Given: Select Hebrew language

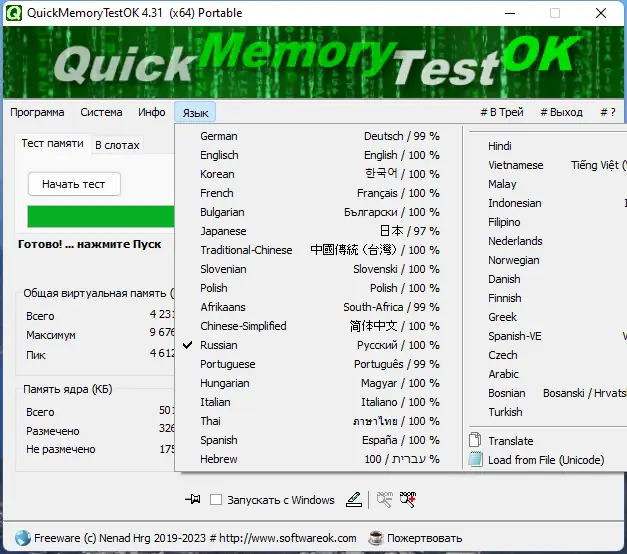Looking at the screenshot, I should pyautogui.click(x=319, y=459).
